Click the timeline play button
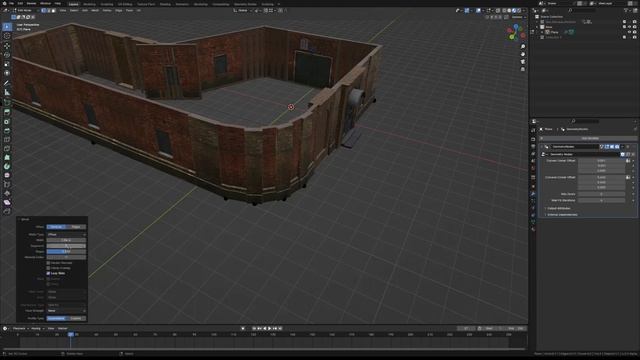Image resolution: width=640 pixels, height=360 pixels. click(269, 329)
